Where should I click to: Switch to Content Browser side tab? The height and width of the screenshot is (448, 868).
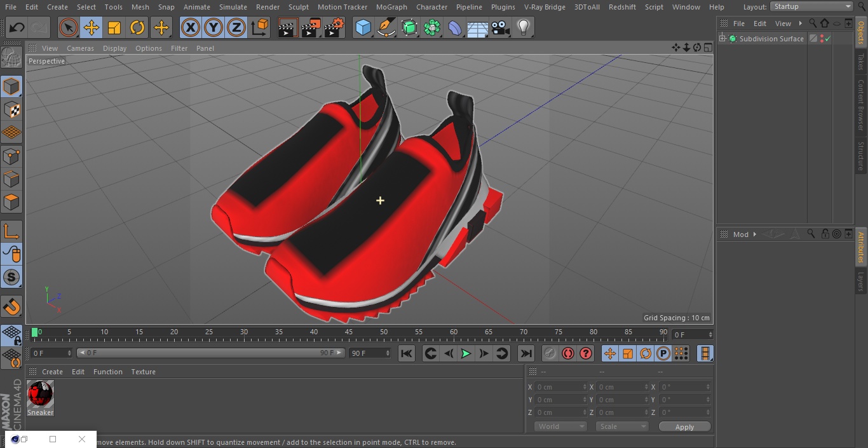[x=861, y=105]
